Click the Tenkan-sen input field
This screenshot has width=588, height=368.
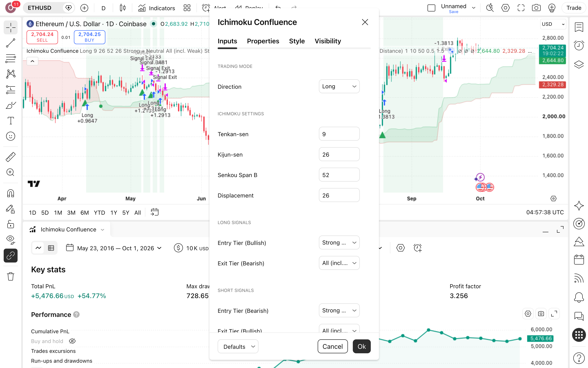tap(339, 134)
